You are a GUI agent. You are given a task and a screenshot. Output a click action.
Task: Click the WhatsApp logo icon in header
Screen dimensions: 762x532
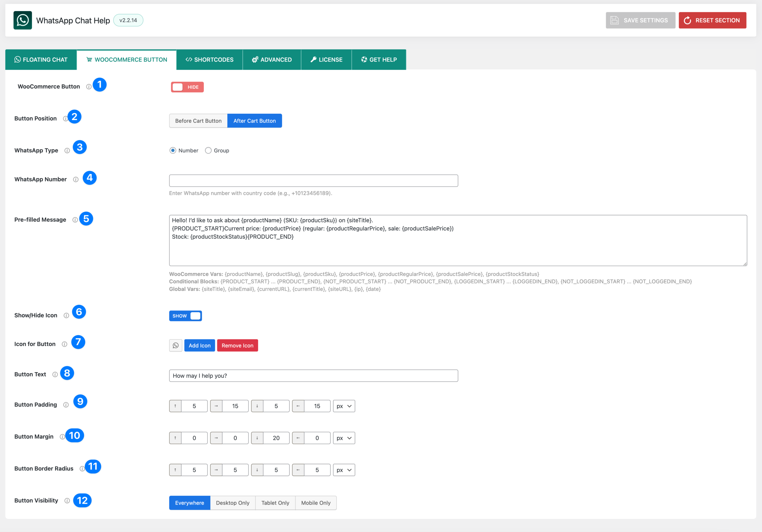click(x=23, y=20)
